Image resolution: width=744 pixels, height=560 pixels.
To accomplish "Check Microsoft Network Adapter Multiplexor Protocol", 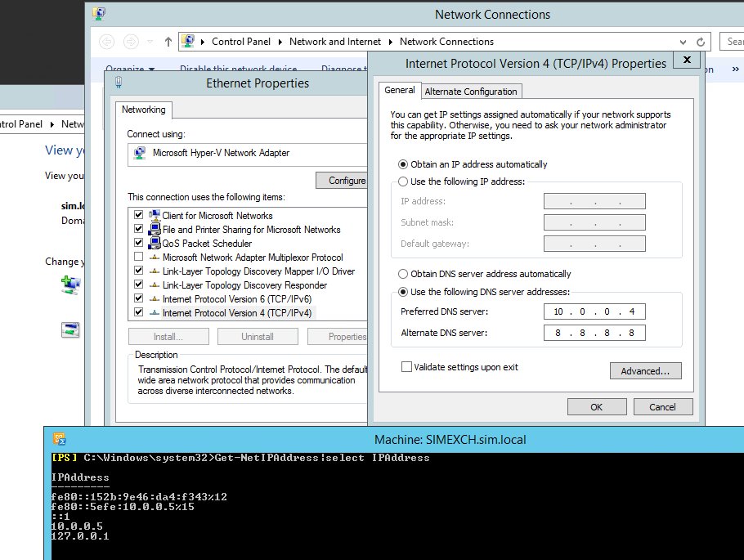I will pyautogui.click(x=138, y=257).
